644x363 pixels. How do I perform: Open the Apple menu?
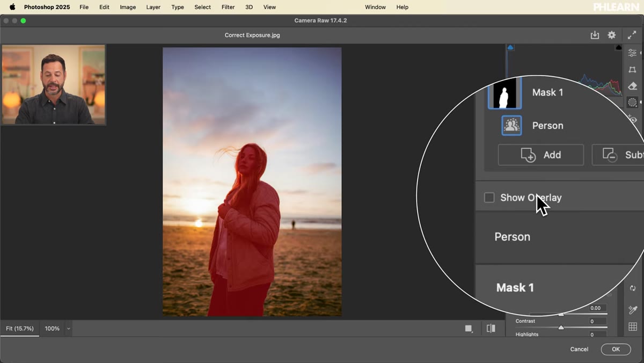point(12,7)
